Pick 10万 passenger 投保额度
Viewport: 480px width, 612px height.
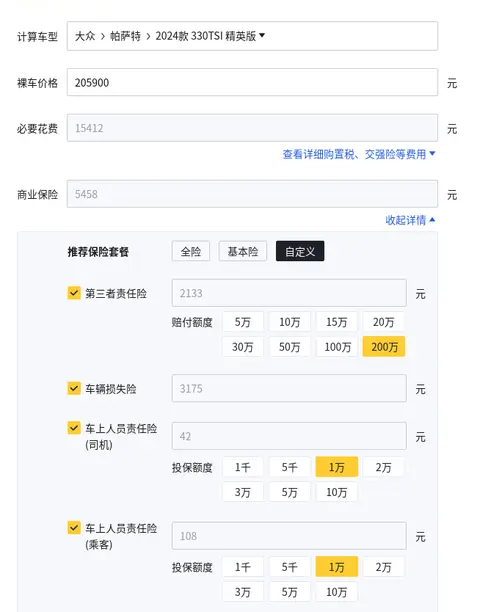pos(337,592)
